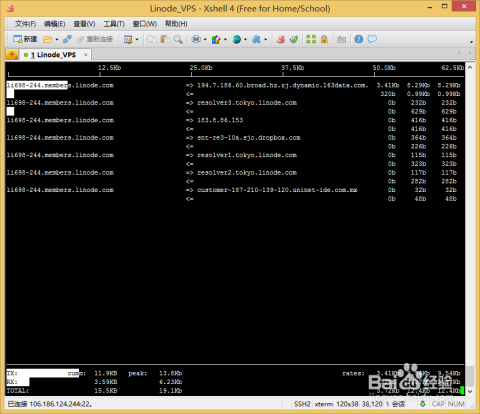Click the 38,120 cursor position entry
The image size is (480, 414).
coord(372,404)
